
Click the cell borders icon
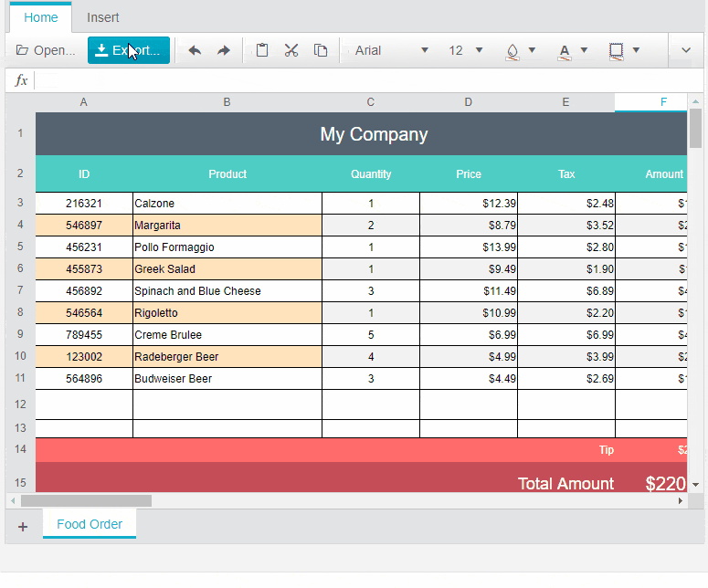pyautogui.click(x=617, y=51)
